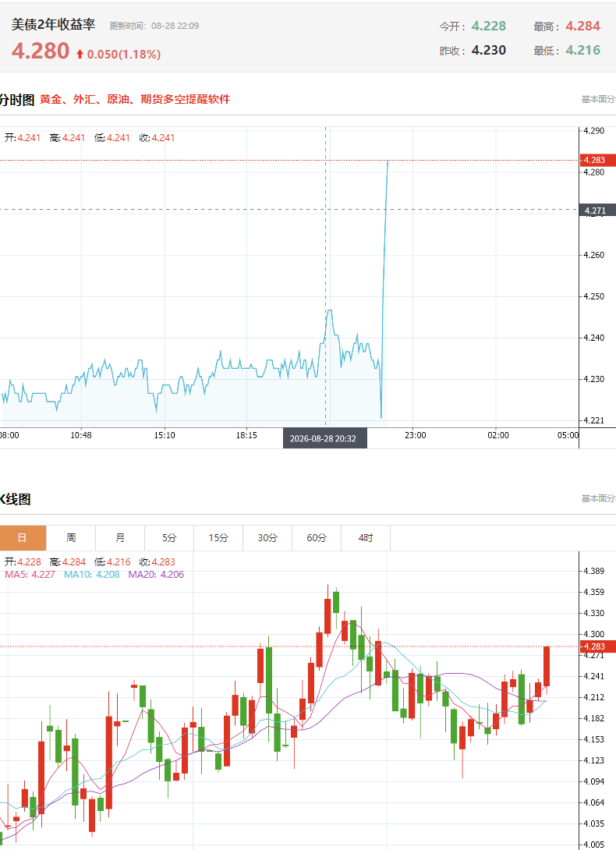Click the MA20 indicator label
616x850 pixels.
click(156, 575)
